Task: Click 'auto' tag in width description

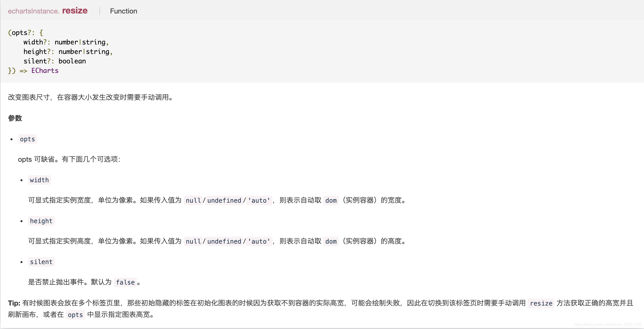Action: [259, 200]
